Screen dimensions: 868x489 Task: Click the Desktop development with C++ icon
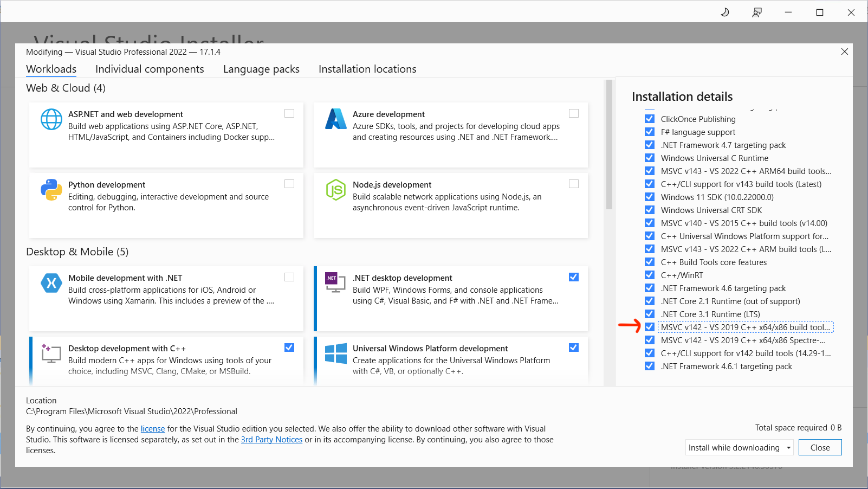click(51, 353)
